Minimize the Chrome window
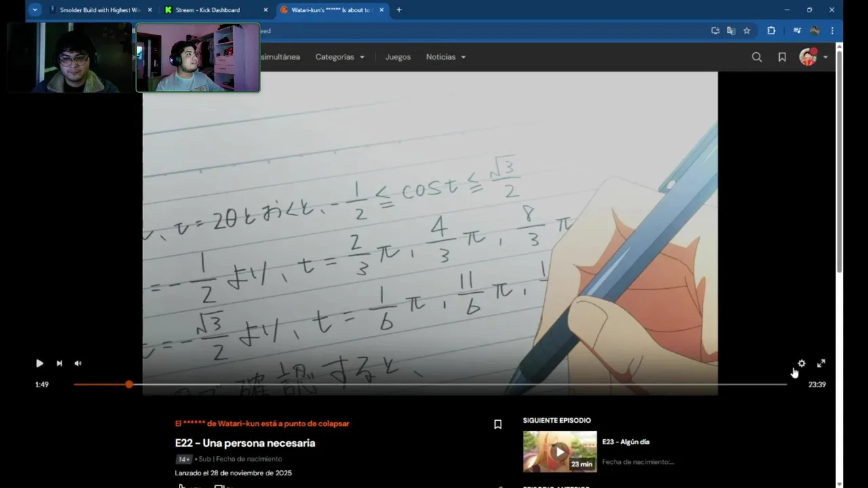Viewport: 868px width, 488px height. pos(787,10)
